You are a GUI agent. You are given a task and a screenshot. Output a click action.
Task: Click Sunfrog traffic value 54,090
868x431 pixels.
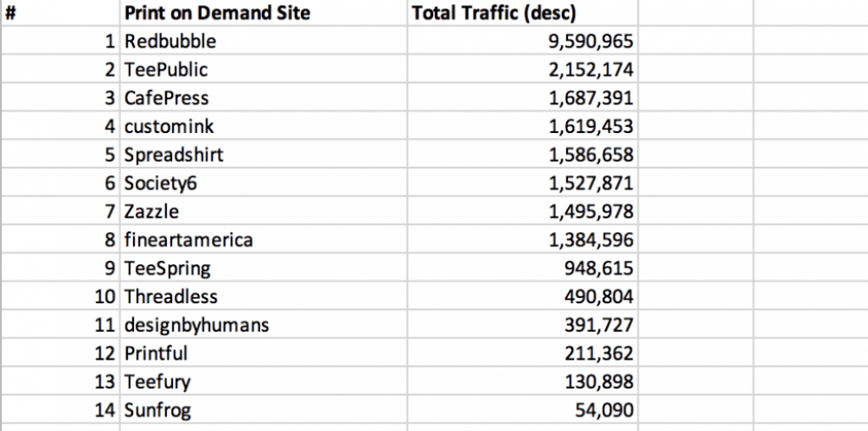click(522, 410)
